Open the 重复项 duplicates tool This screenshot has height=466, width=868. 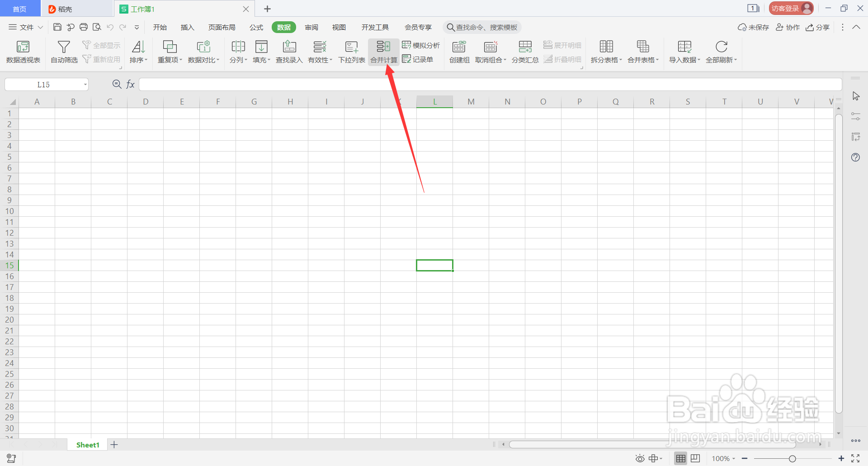[170, 52]
